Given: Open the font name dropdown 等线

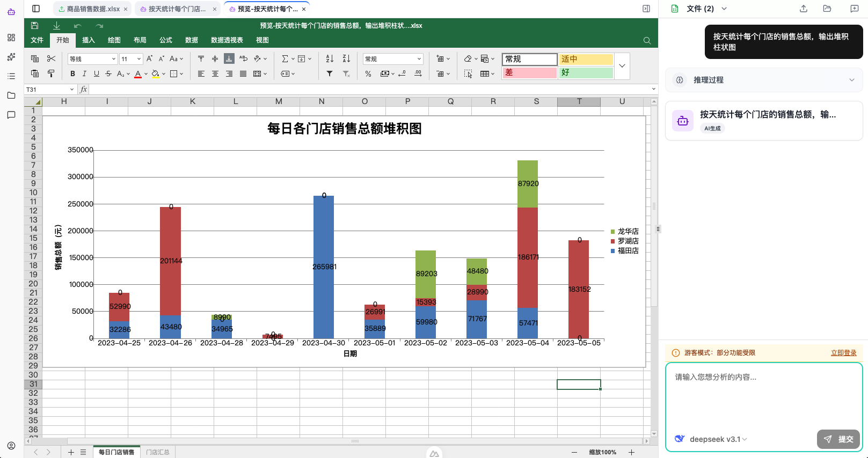Looking at the screenshot, I should 92,59.
